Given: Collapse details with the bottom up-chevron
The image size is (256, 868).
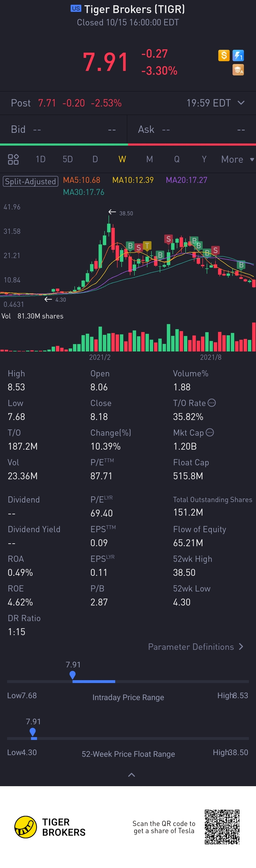Looking at the screenshot, I should click(x=132, y=775).
